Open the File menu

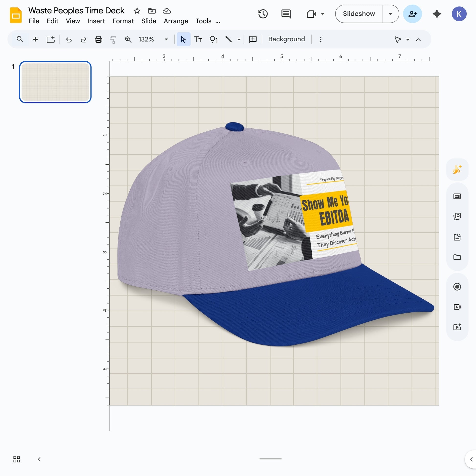tap(34, 21)
